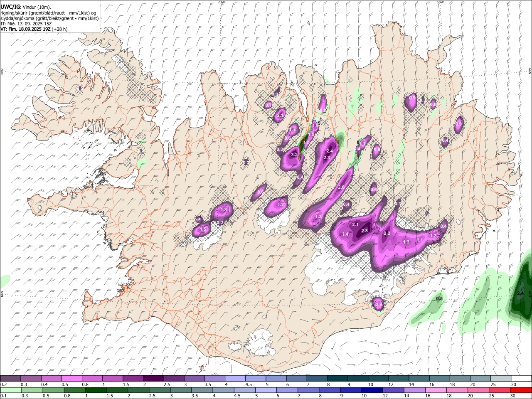Image resolution: width=532 pixels, height=399 pixels.
Task: Click the deep blue 10 swatch, lower scale
Action: (372, 390)
